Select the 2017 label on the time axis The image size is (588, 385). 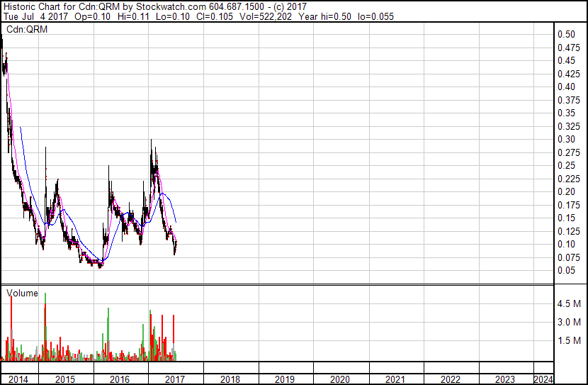click(175, 379)
